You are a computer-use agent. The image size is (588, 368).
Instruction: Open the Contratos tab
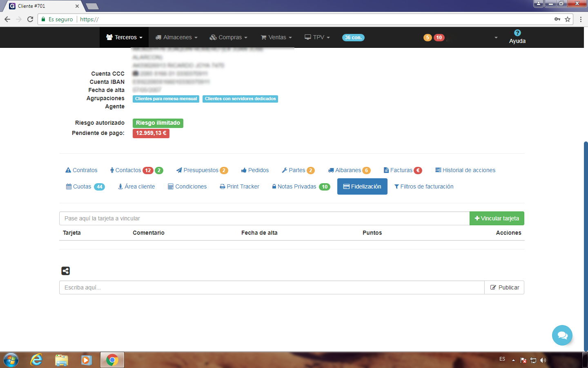click(x=82, y=170)
